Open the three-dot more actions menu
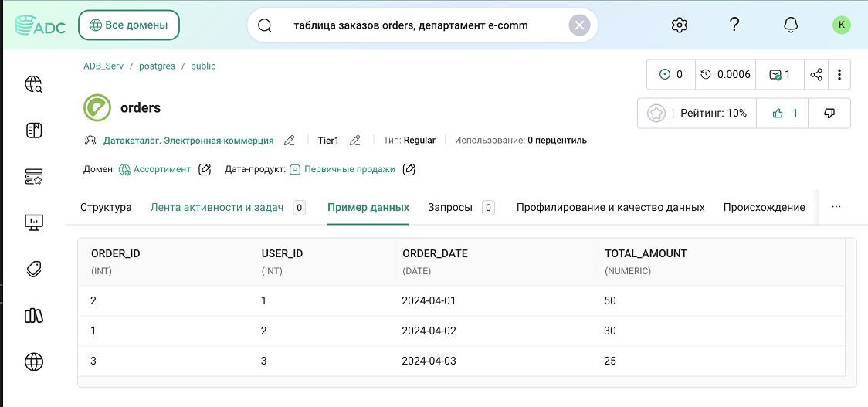The height and width of the screenshot is (407, 868). (839, 74)
